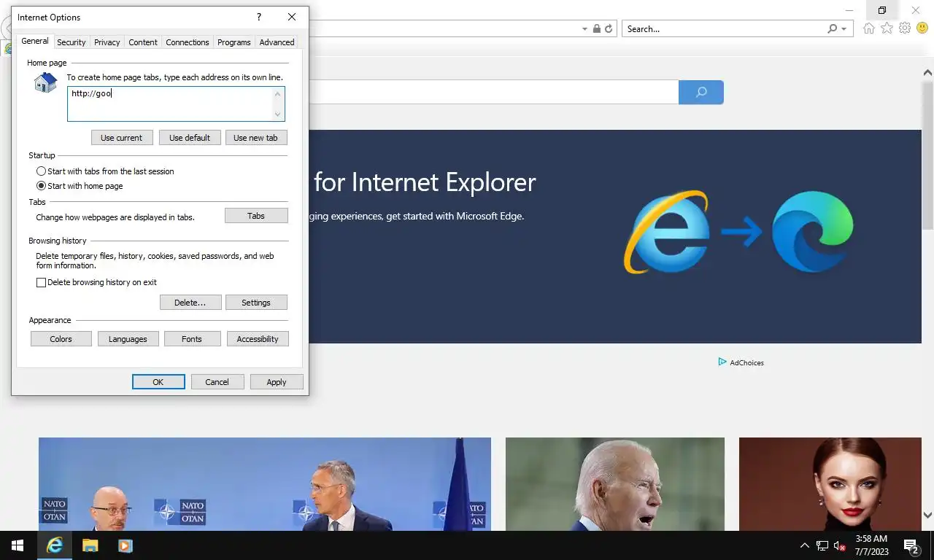The image size is (934, 560).
Task: Switch to the Content tab
Action: point(143,42)
